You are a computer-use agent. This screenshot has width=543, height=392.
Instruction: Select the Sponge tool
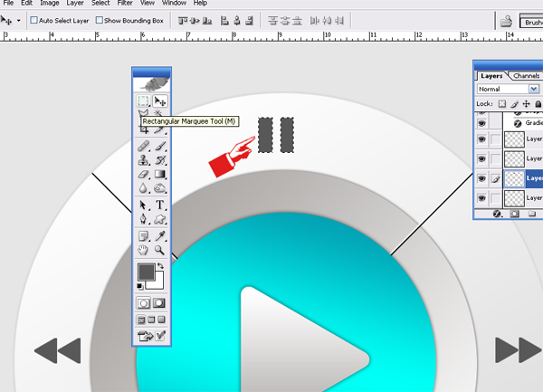(160, 188)
